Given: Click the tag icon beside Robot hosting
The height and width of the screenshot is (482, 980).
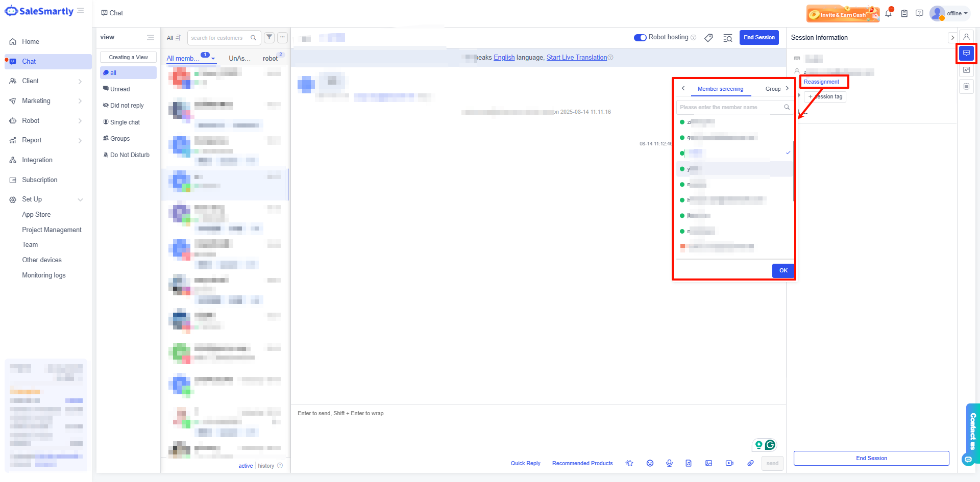Looking at the screenshot, I should tap(708, 38).
